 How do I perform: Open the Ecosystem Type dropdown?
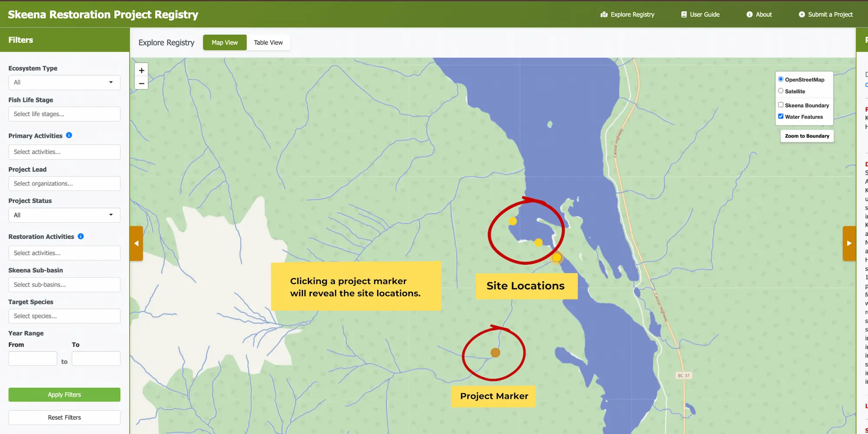tap(64, 82)
